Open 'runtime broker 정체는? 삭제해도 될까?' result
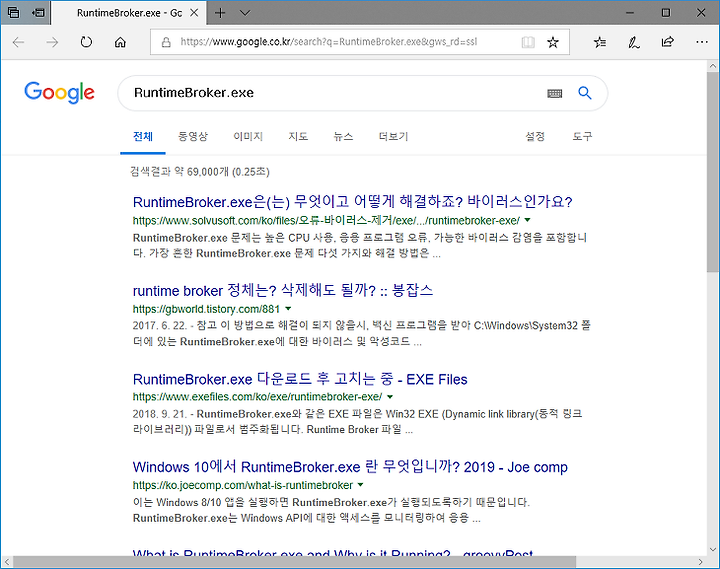Viewport: 720px width, 569px height. (x=283, y=290)
